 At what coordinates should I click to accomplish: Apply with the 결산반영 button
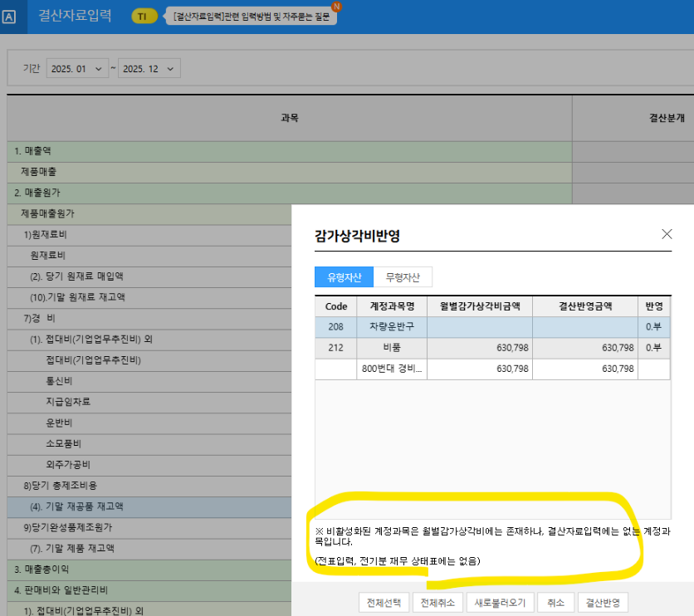pyautogui.click(x=603, y=602)
